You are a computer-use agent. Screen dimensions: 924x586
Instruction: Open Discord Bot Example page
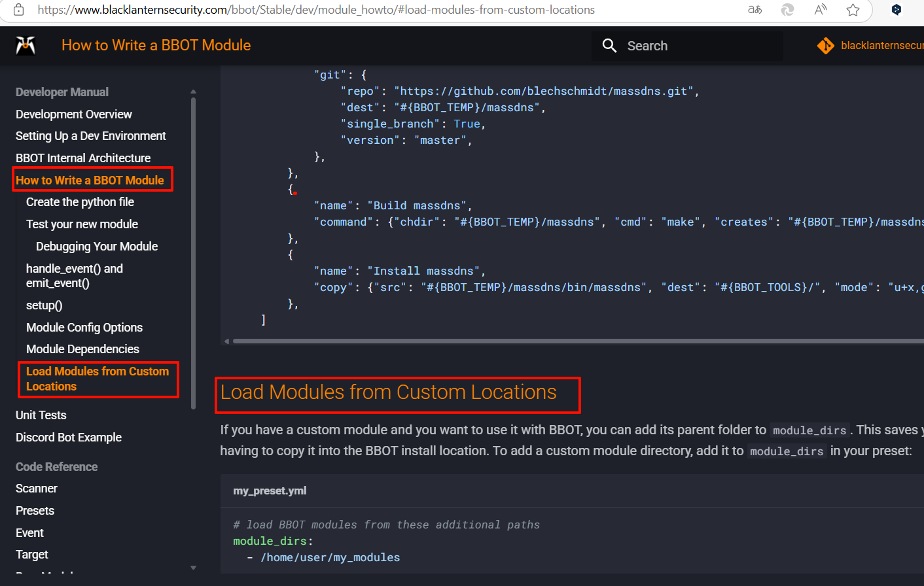[69, 437]
